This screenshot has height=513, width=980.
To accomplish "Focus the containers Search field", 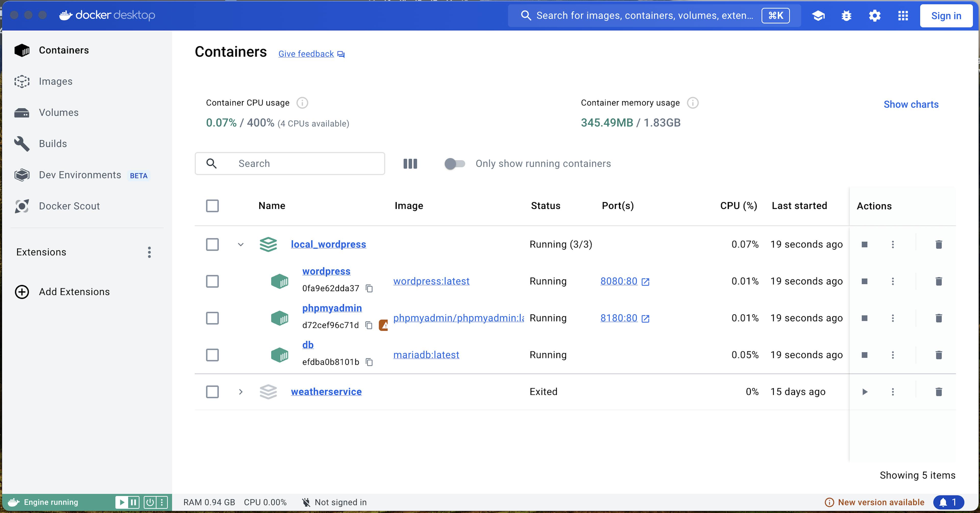I will pos(290,164).
